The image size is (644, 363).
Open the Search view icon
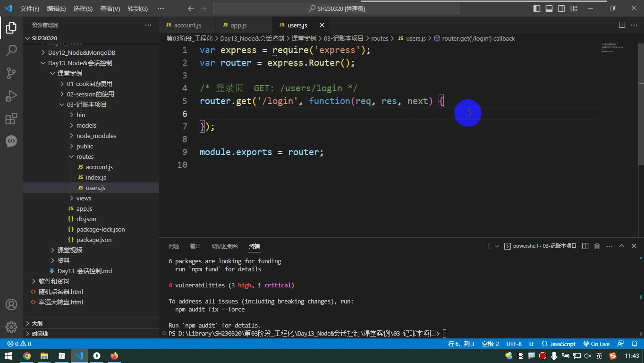point(11,50)
